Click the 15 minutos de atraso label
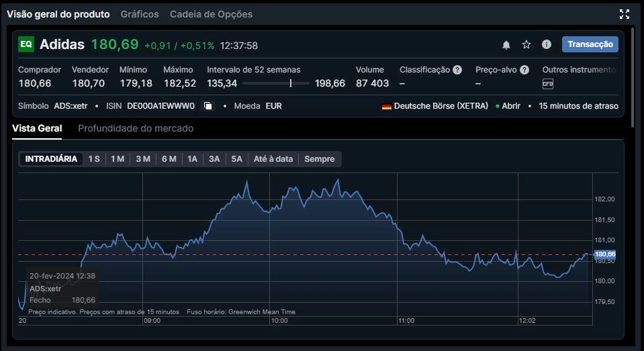This screenshot has height=351, width=644. coord(578,106)
